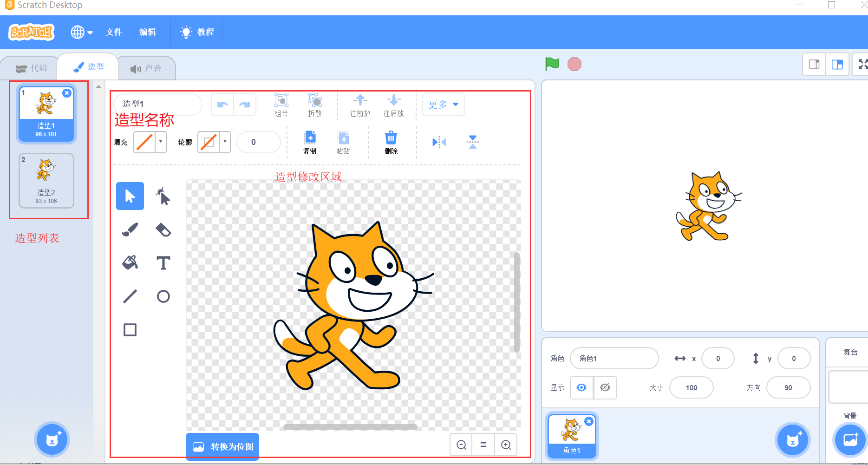Switch to small stage layout
Image resolution: width=868 pixels, height=465 pixels.
[814, 64]
